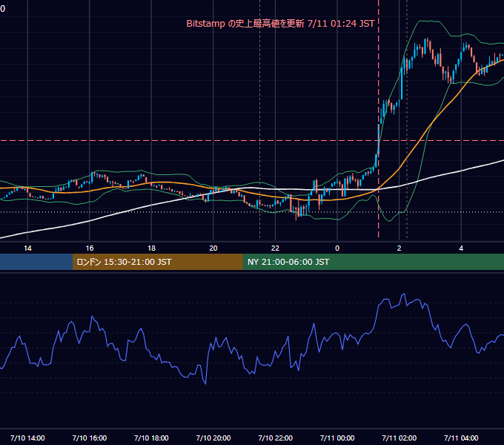Click the 16 hour label on price chart axis
This screenshot has width=504, height=445.
tap(90, 248)
